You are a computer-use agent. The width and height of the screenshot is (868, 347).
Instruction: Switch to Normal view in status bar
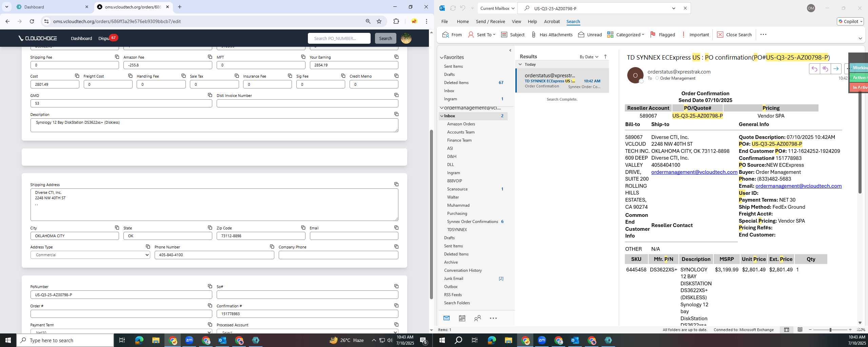click(x=787, y=330)
